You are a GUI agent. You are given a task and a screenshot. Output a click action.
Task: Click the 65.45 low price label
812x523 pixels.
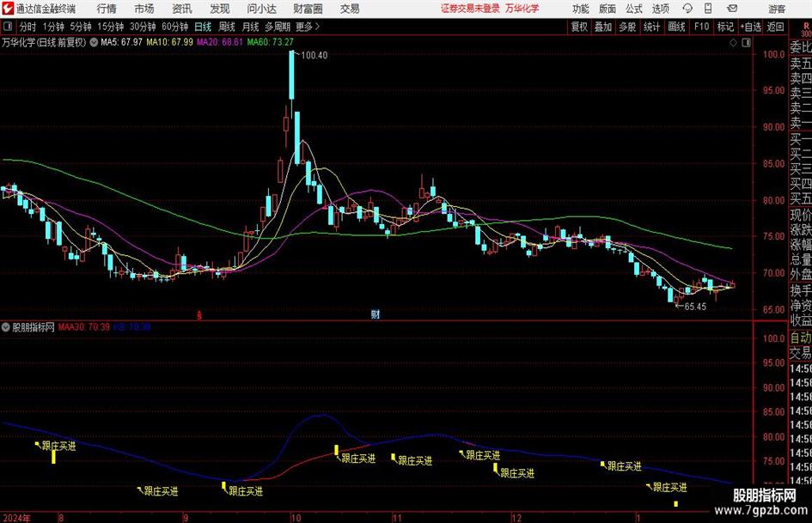[695, 306]
